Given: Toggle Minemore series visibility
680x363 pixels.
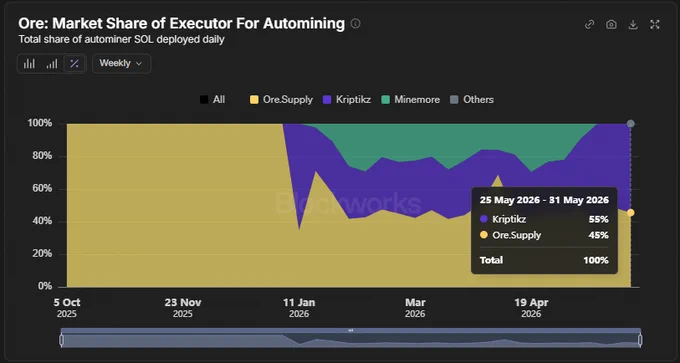Looking at the screenshot, I should click(410, 100).
